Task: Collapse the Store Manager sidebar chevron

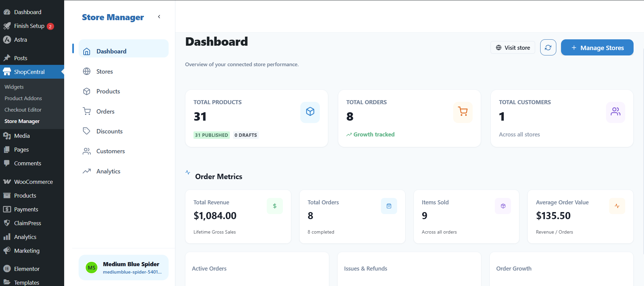Action: pos(159,17)
